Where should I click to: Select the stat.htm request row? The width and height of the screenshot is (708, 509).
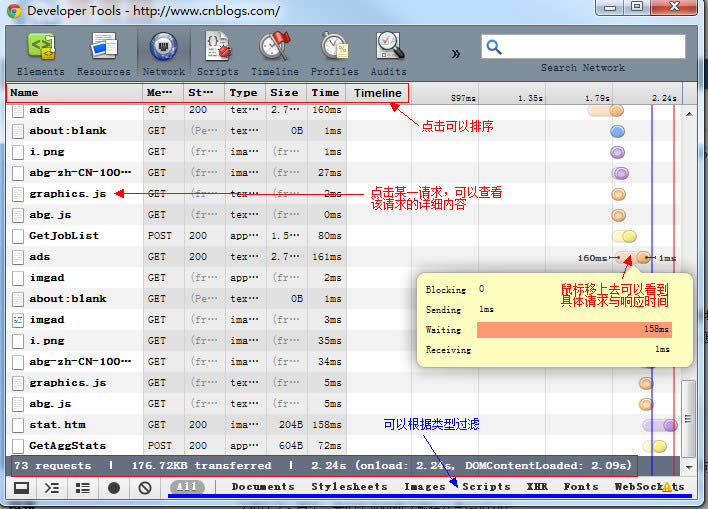tap(57, 425)
